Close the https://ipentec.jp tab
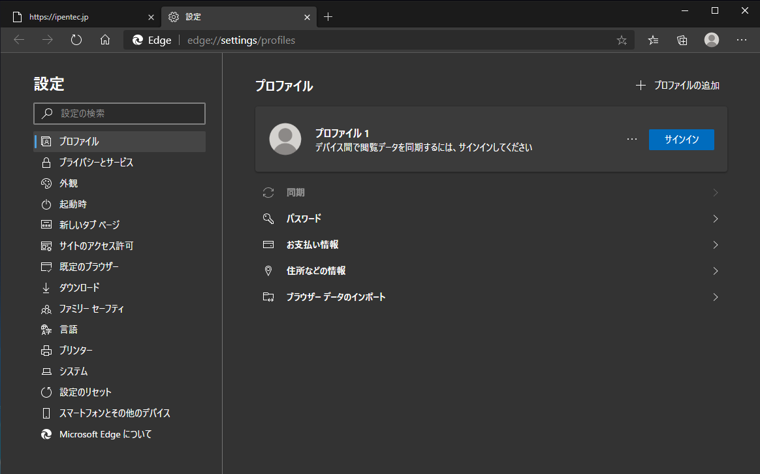This screenshot has width=760, height=474. (151, 17)
